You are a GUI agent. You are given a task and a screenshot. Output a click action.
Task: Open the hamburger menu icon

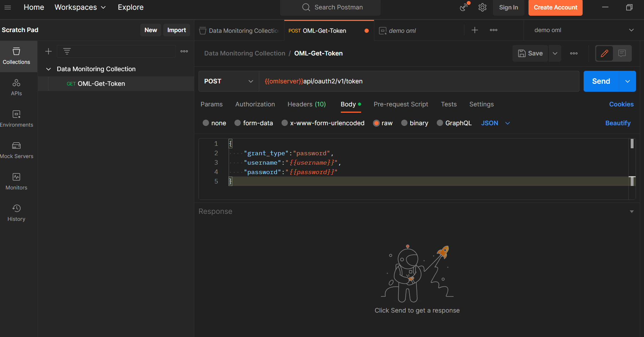pos(8,7)
